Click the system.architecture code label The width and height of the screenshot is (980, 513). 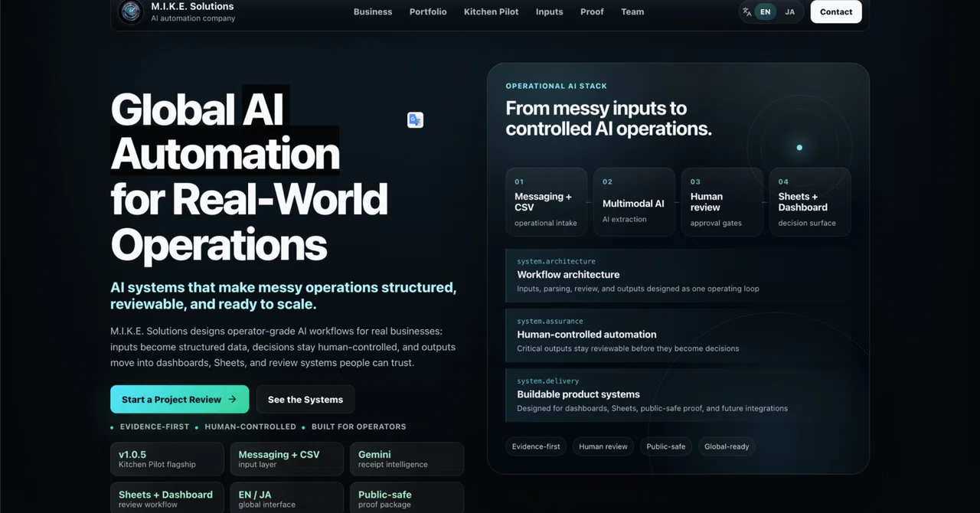pos(556,262)
